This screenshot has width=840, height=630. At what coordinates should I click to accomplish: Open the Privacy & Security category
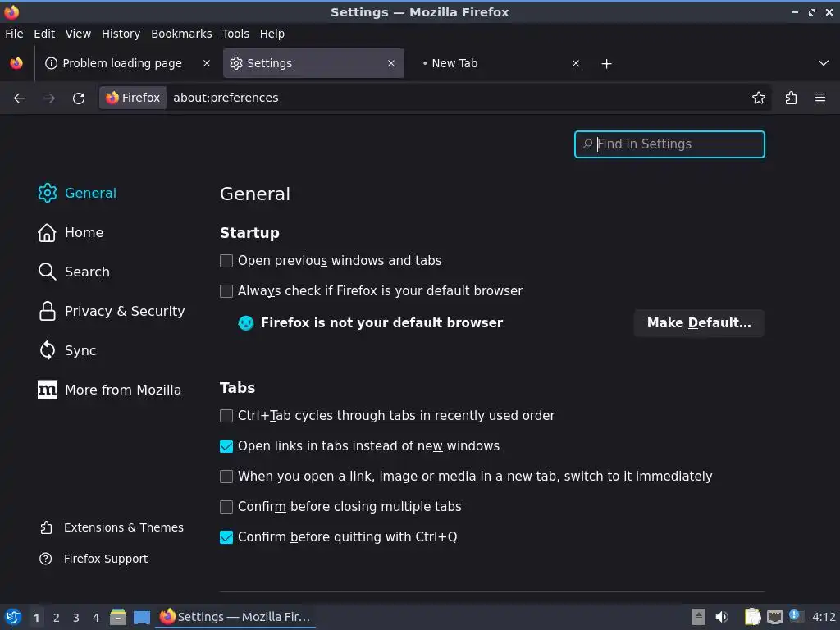click(112, 311)
